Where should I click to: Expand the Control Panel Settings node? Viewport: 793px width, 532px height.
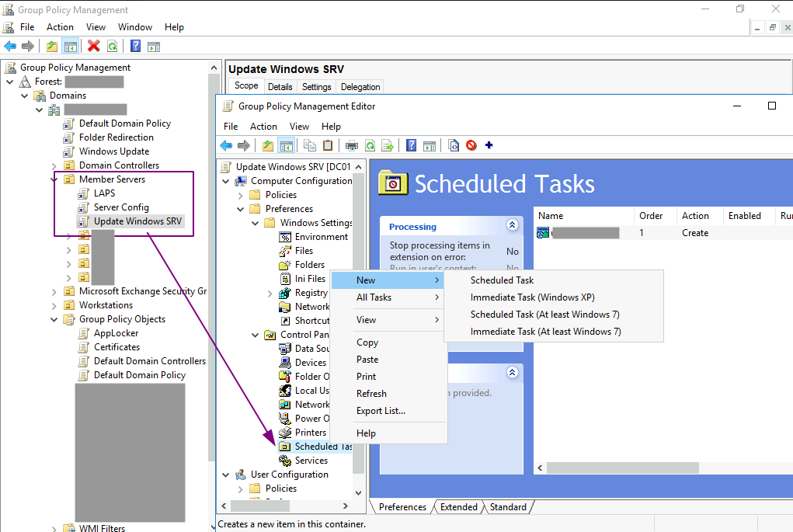254,335
